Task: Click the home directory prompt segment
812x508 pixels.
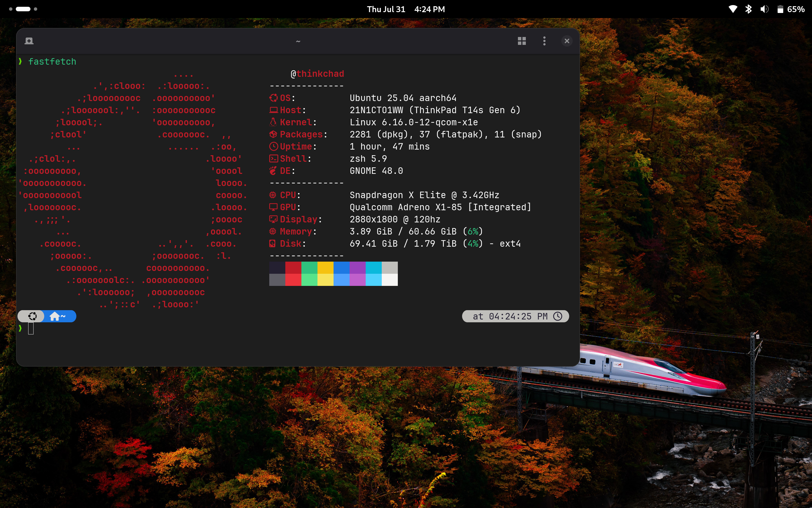Action: 58,316
